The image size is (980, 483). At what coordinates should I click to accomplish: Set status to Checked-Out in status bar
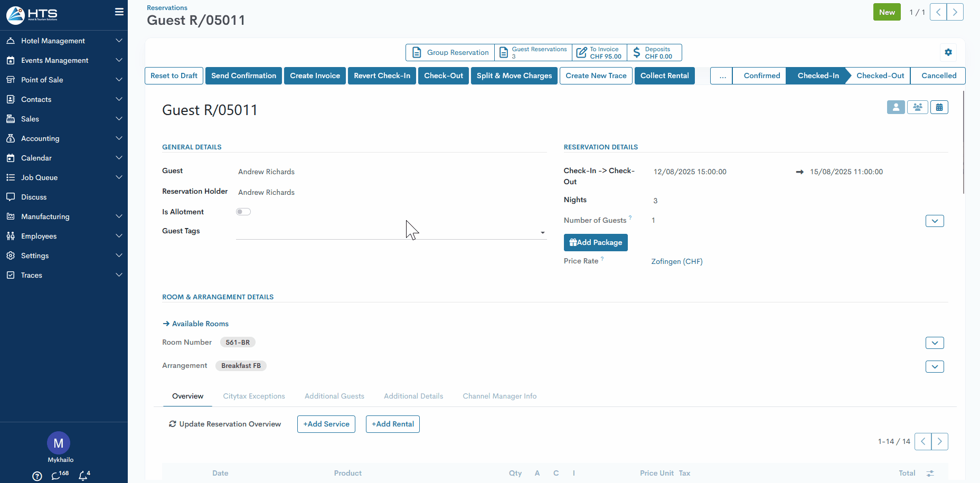[x=880, y=75]
